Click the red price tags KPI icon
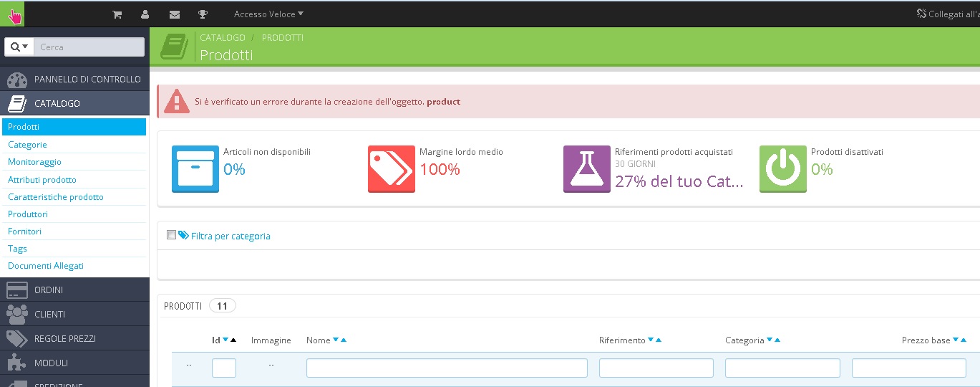This screenshot has height=387, width=980. [392, 169]
